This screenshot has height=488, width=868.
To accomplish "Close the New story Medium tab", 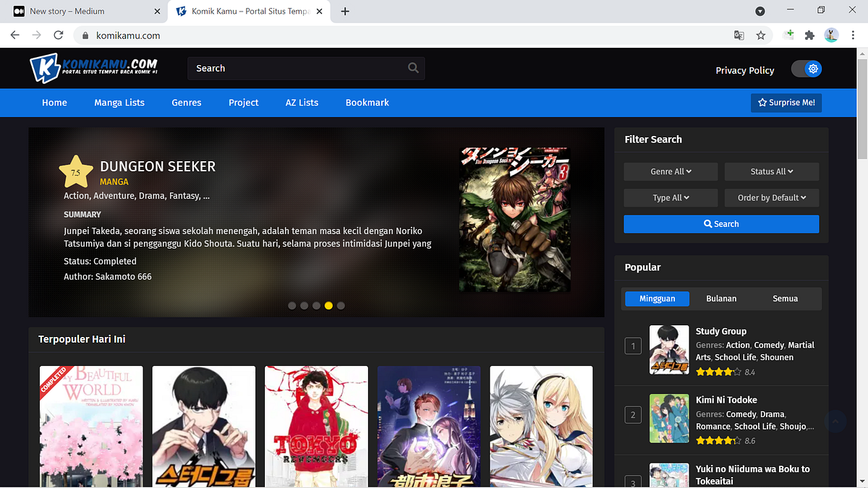I will [x=158, y=11].
